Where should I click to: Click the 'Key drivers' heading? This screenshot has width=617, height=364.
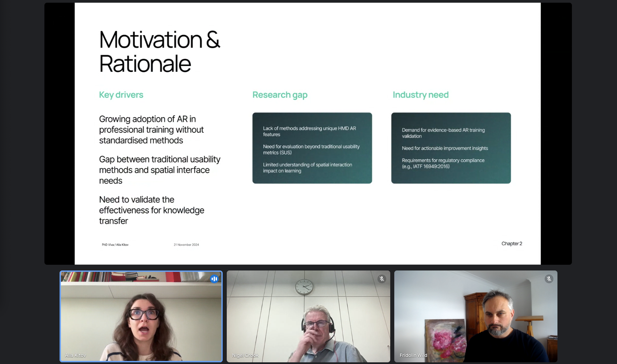(x=121, y=95)
